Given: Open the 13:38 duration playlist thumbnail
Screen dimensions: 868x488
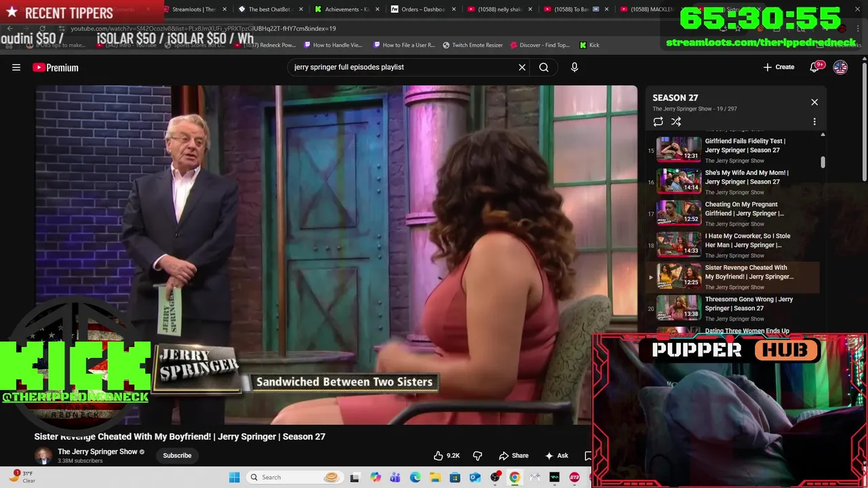Looking at the screenshot, I should [679, 308].
